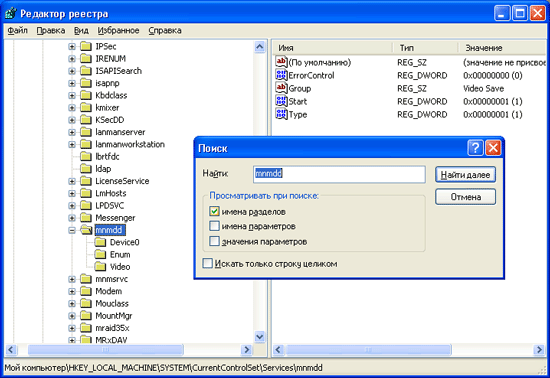The image size is (550, 378).
Task: Click the Group string value icon
Action: pyautogui.click(x=281, y=88)
